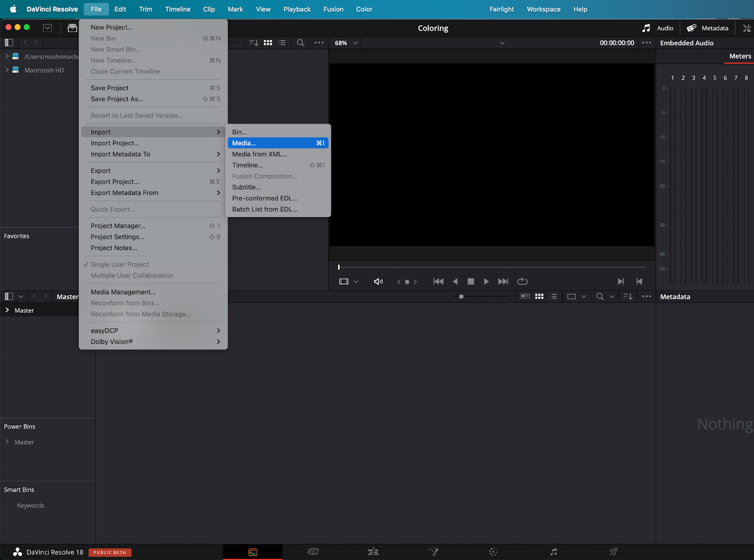Mark Out point button in viewer

click(639, 282)
